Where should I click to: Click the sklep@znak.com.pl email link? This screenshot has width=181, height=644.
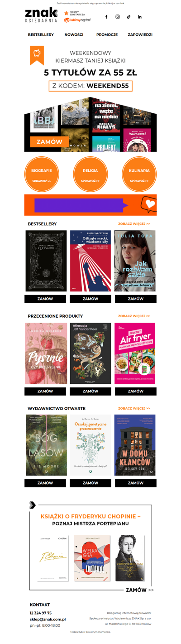tap(48, 619)
